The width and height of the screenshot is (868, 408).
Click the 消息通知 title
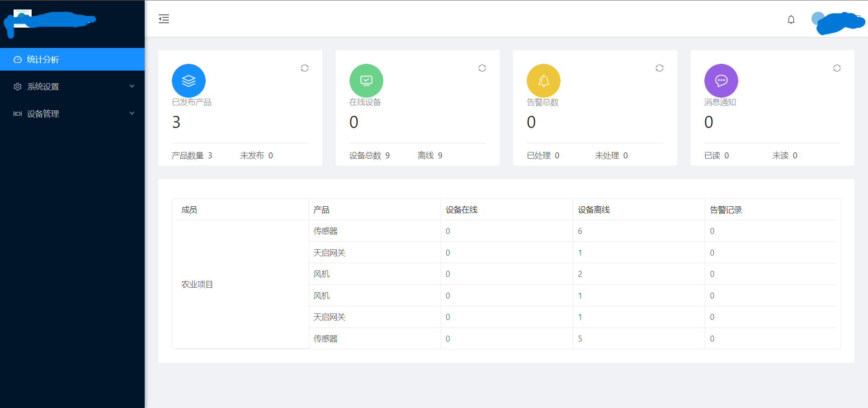click(x=720, y=102)
